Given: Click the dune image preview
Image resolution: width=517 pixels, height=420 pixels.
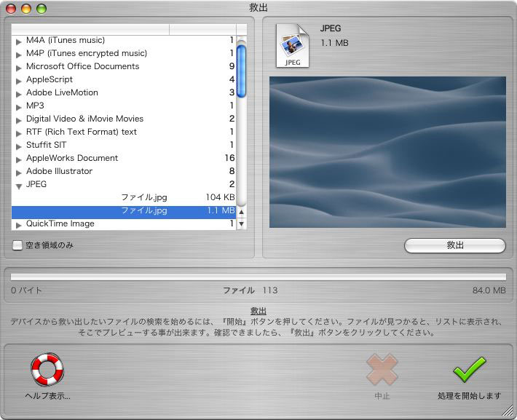Looking at the screenshot, I should coord(387,152).
